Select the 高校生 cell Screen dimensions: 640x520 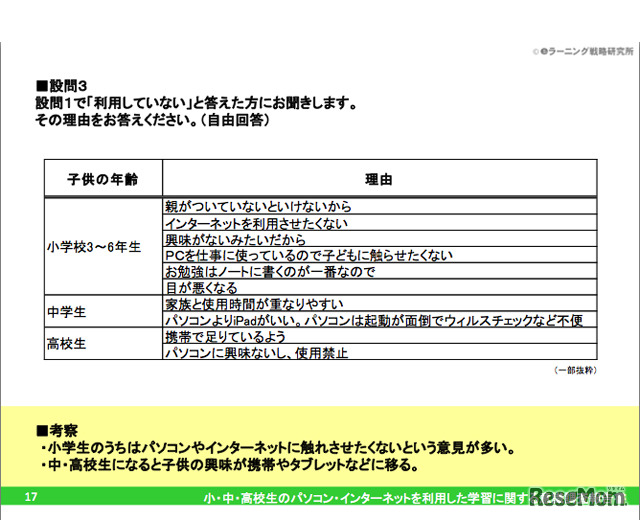click(x=103, y=343)
